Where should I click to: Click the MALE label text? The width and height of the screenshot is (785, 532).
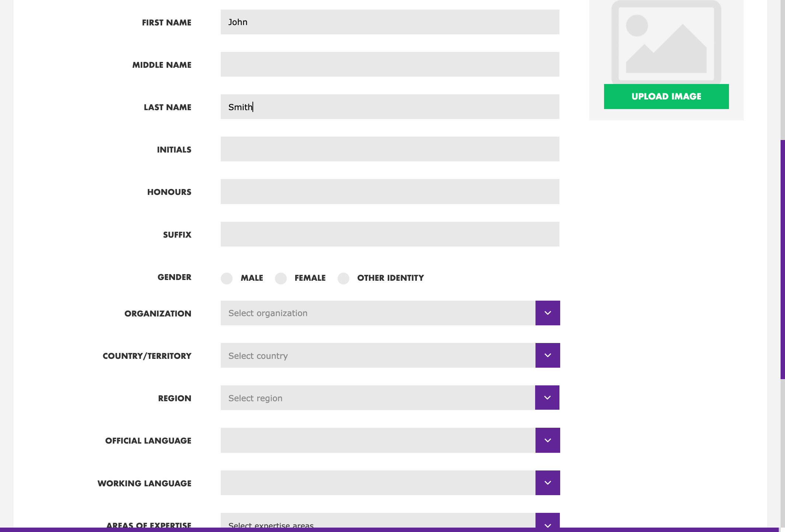252,278
